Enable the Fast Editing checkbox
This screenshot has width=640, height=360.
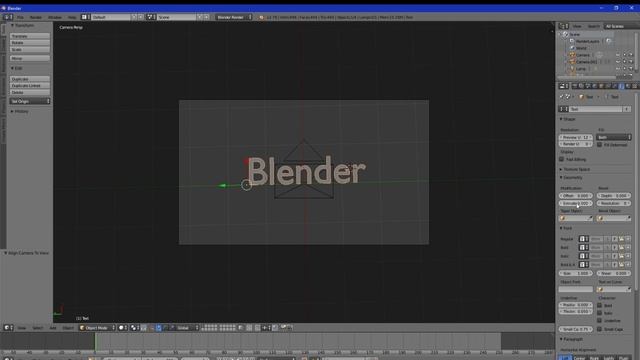(562, 159)
